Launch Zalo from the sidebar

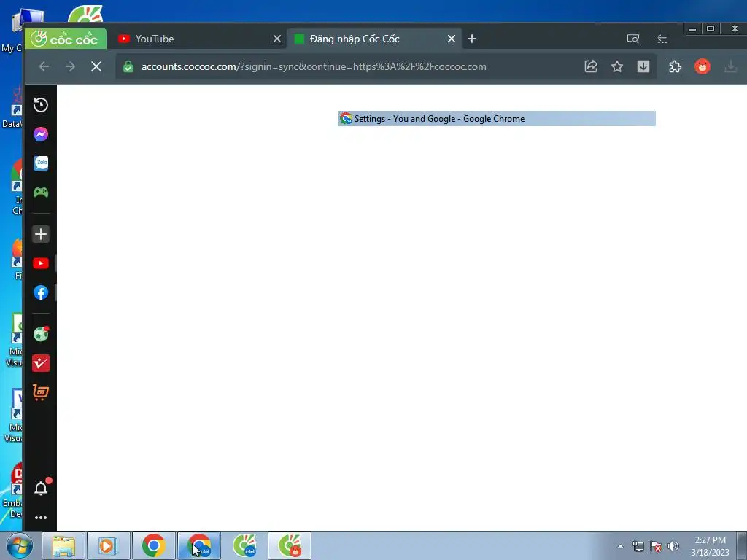click(x=41, y=163)
